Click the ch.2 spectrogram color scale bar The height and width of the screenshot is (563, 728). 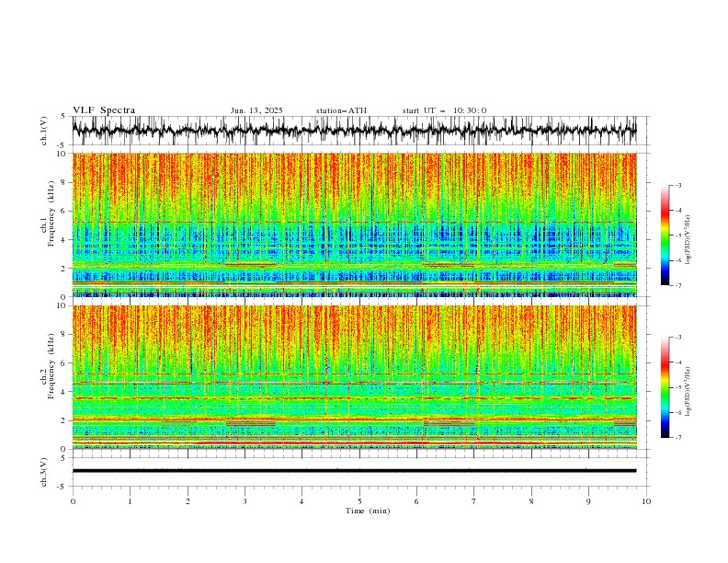coord(665,387)
